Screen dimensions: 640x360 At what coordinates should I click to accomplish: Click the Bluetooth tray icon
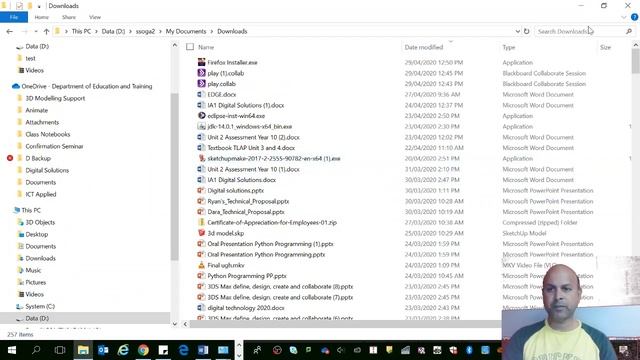469,350
